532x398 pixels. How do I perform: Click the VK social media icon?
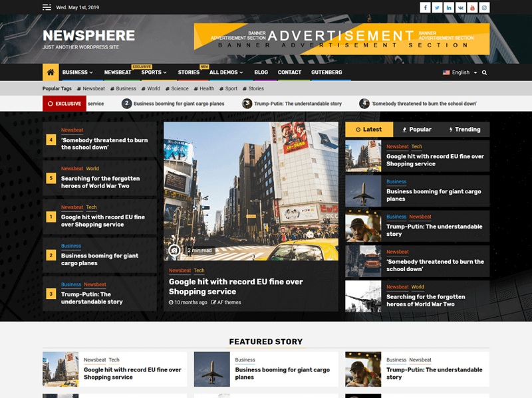461,7
